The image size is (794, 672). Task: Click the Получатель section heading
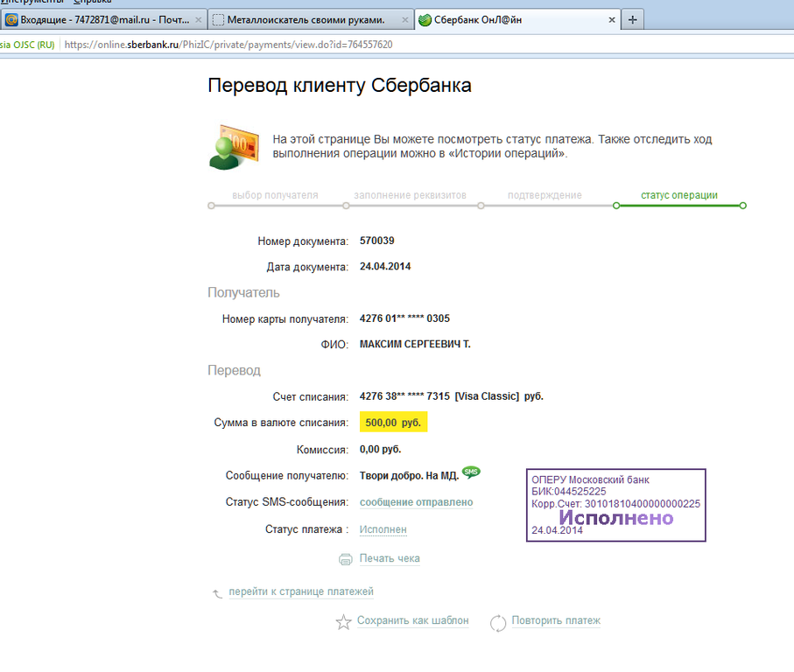point(243,292)
